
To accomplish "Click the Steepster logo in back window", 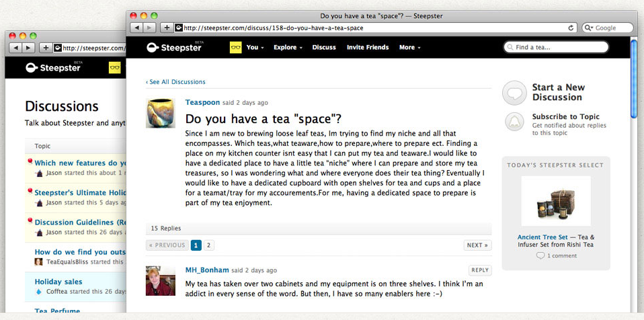I will coord(53,67).
